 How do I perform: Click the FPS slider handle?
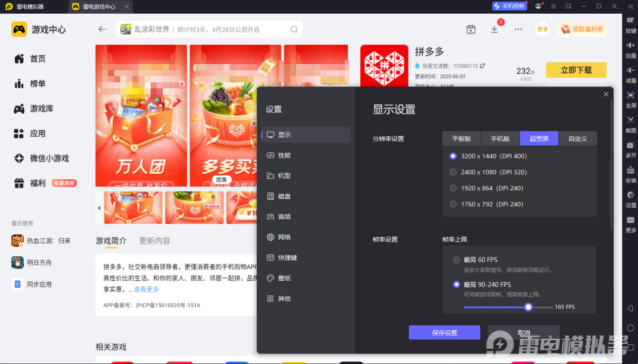(528, 307)
